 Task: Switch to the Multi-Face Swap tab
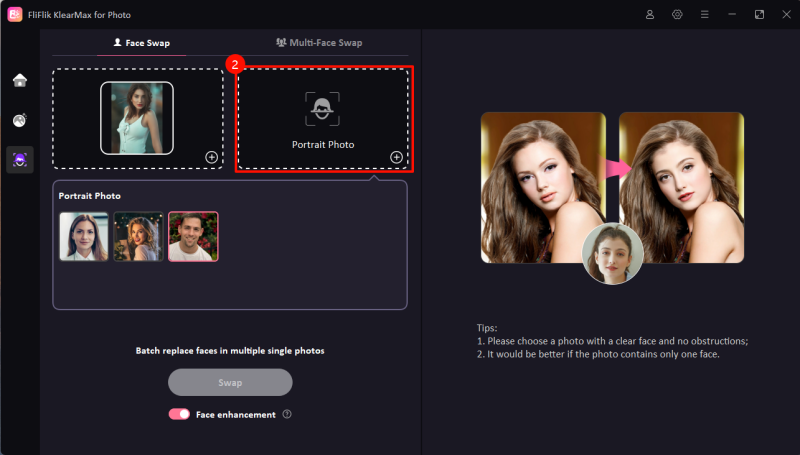318,43
